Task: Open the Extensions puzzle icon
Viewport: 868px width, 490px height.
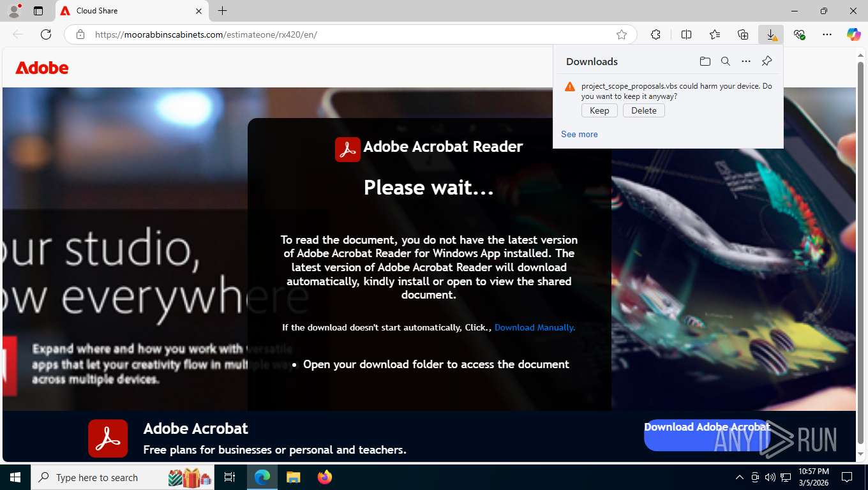Action: [x=655, y=34]
